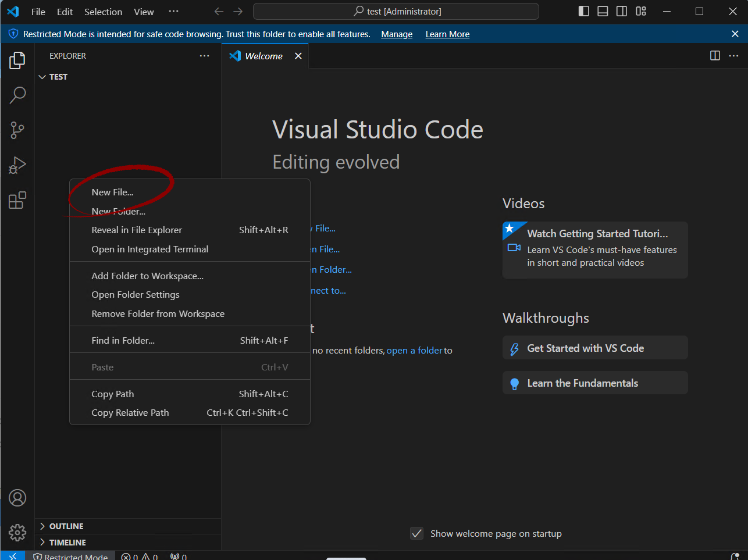Close the Welcome tab
This screenshot has height=560, width=748.
pyautogui.click(x=298, y=56)
